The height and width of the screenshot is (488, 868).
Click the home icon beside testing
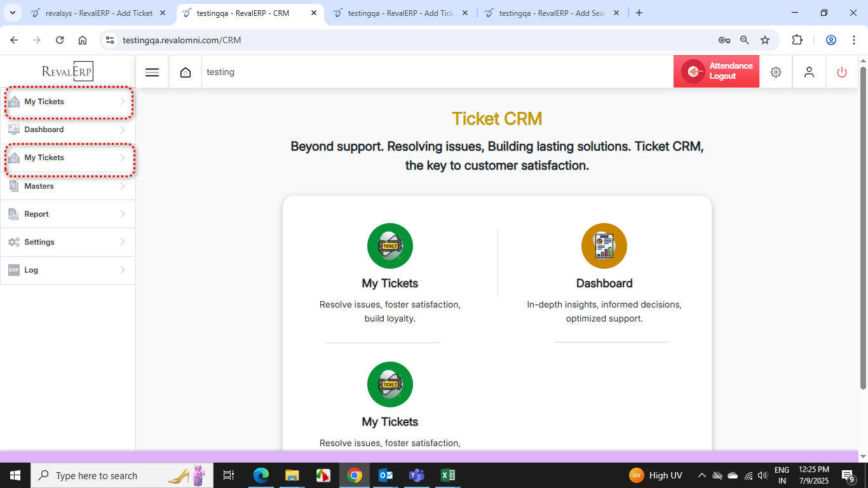click(186, 72)
